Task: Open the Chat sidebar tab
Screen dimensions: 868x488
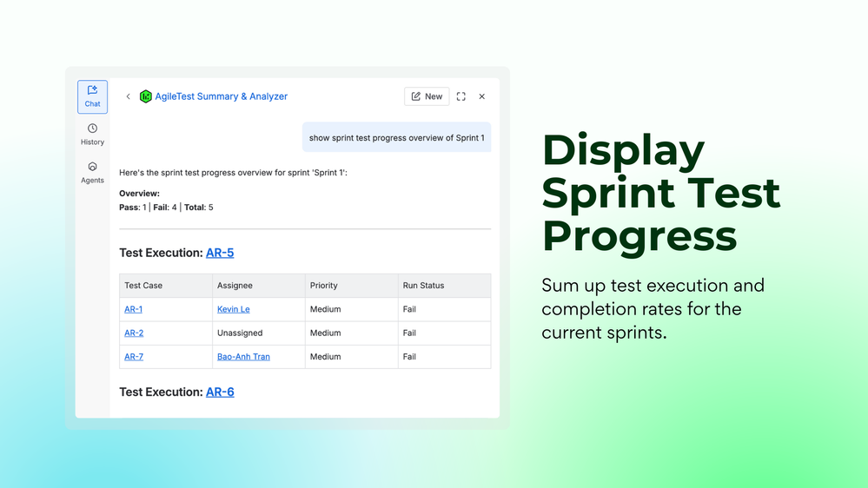Action: (x=92, y=97)
